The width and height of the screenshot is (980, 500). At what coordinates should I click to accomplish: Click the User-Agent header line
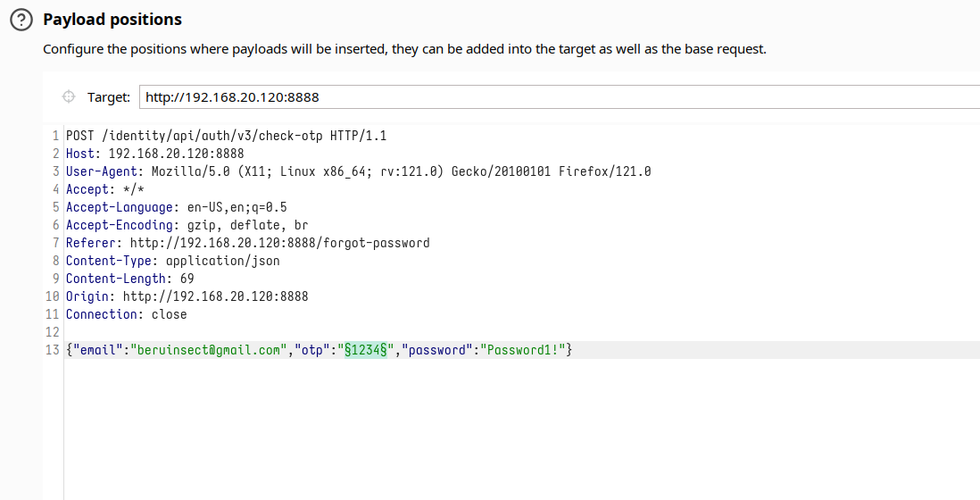[x=358, y=171]
